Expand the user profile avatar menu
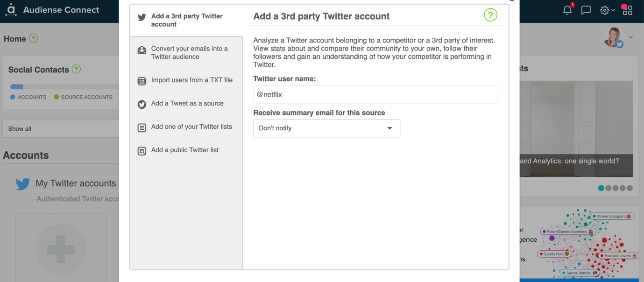The height and width of the screenshot is (282, 644). [x=630, y=37]
